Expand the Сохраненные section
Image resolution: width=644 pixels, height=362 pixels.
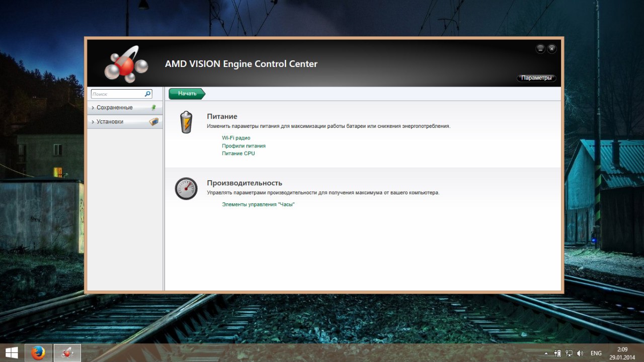115,108
